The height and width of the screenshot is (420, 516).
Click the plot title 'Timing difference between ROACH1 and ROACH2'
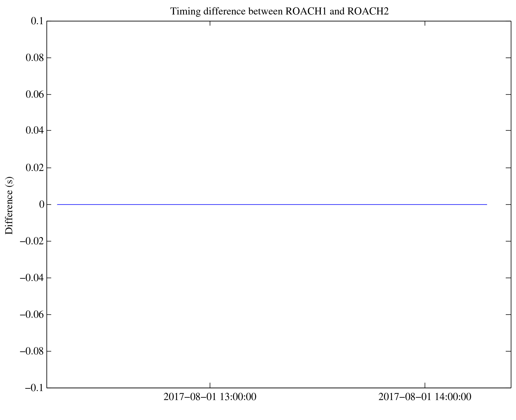click(x=279, y=11)
